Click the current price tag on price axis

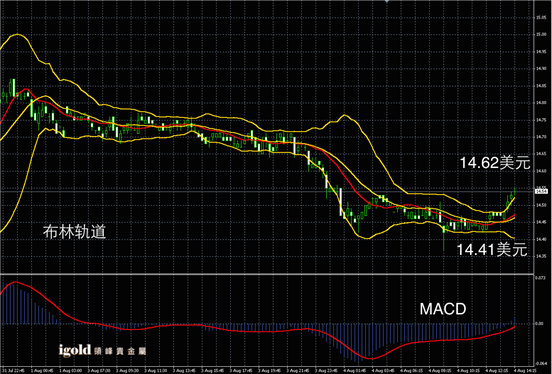[541, 192]
